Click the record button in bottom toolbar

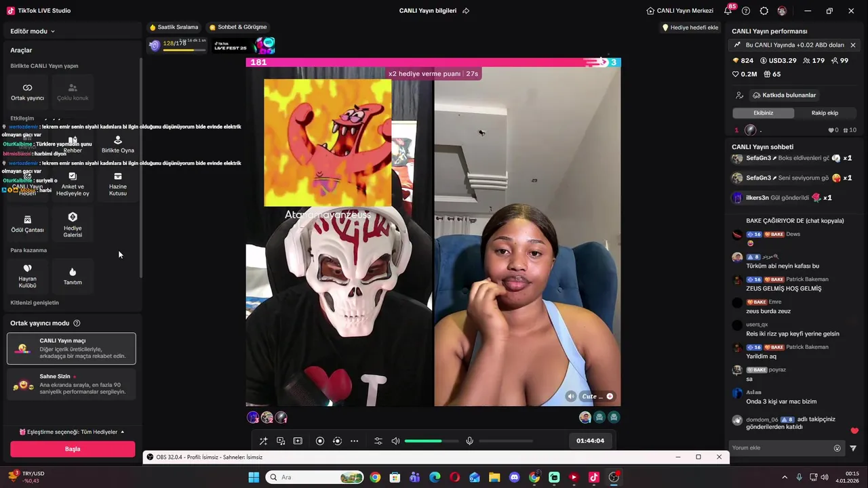(320, 441)
